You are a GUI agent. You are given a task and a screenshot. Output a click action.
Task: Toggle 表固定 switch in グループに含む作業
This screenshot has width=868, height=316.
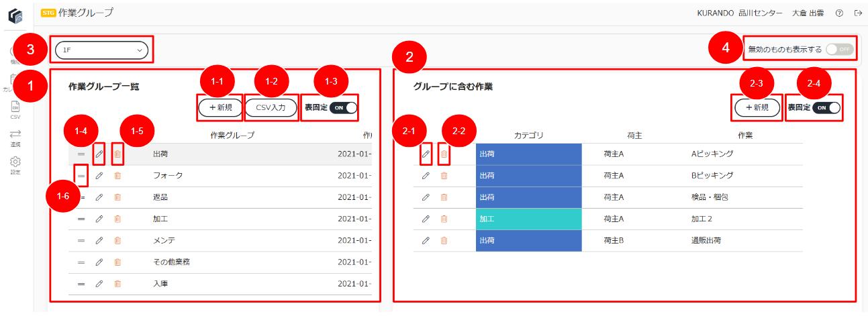(x=826, y=107)
